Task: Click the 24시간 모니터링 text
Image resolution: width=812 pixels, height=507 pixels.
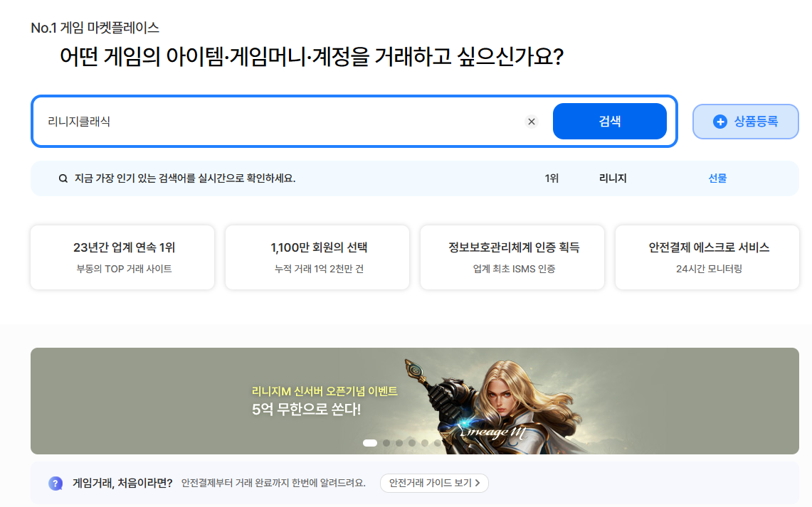Action: click(709, 269)
